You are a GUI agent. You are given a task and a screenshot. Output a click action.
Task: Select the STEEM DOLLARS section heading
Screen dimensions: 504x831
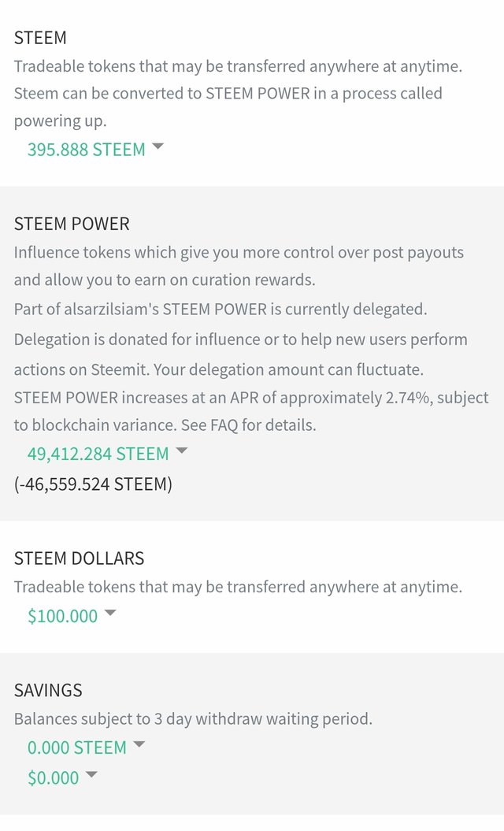[79, 558]
